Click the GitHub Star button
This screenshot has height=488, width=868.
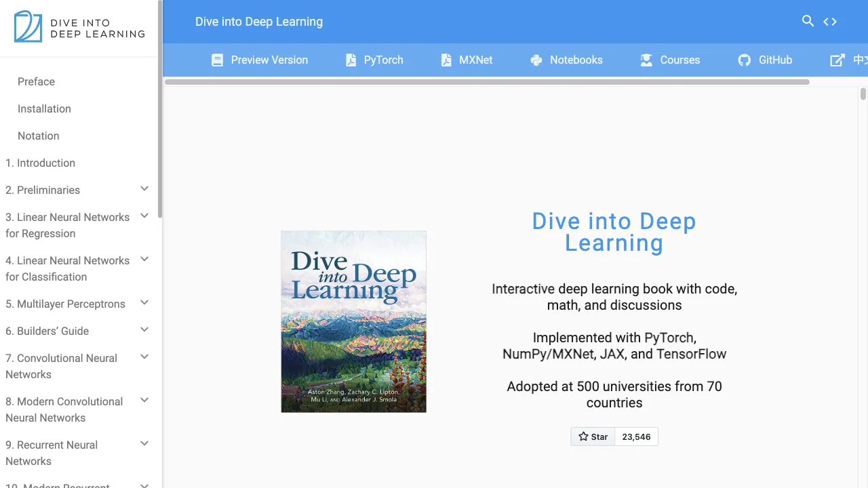click(593, 436)
